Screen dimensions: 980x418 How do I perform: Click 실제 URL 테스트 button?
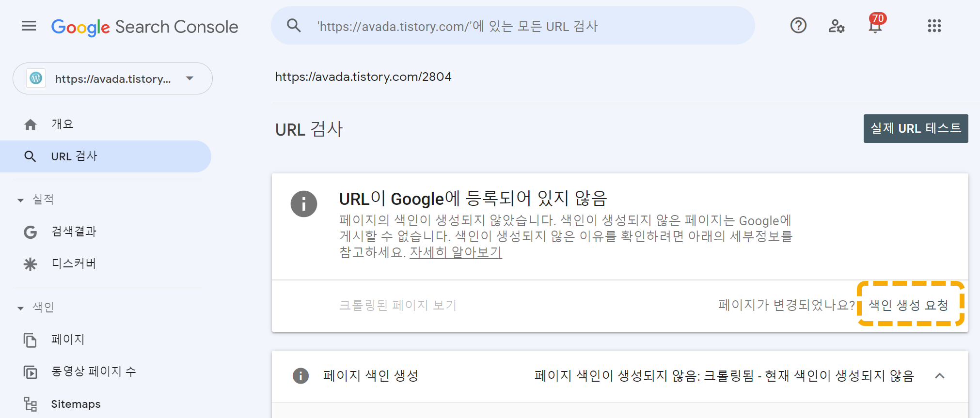click(x=916, y=128)
